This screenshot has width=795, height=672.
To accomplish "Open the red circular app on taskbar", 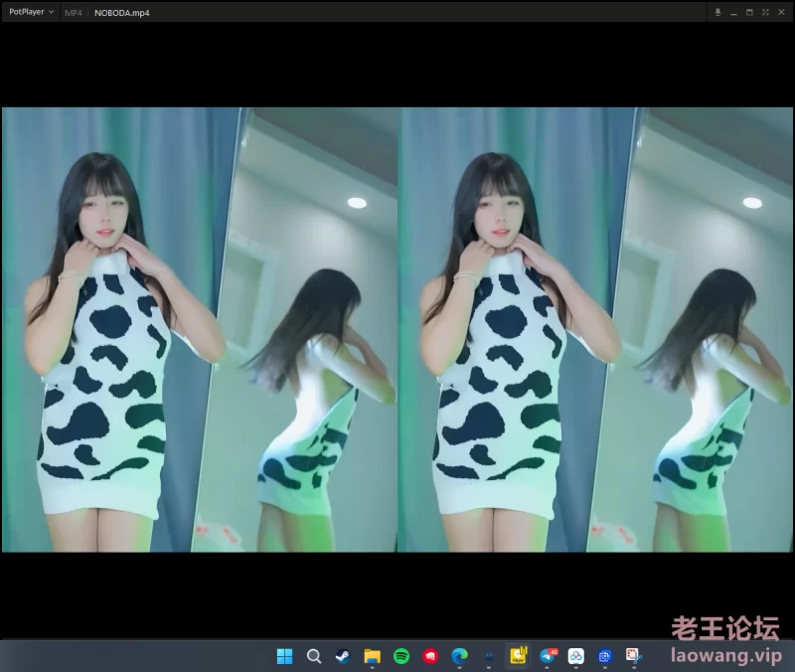I will tap(430, 656).
